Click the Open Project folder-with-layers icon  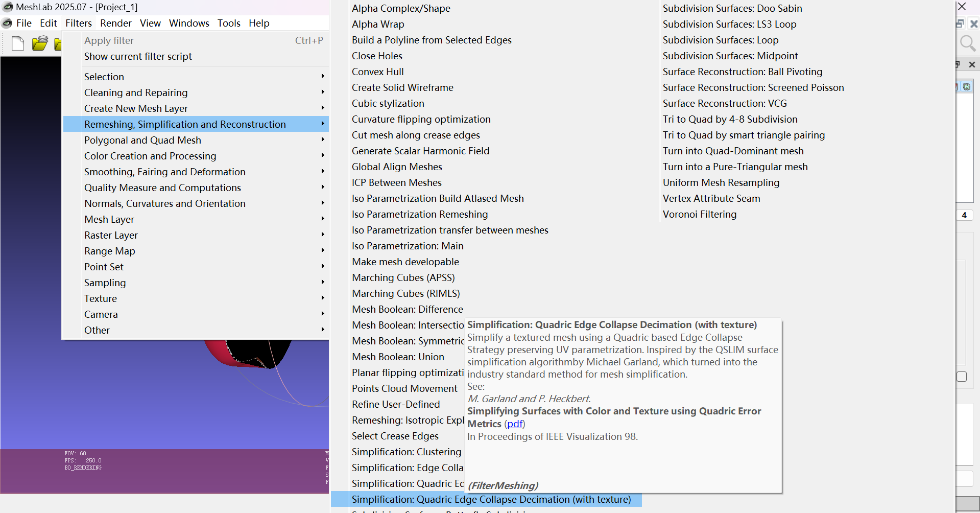click(40, 43)
